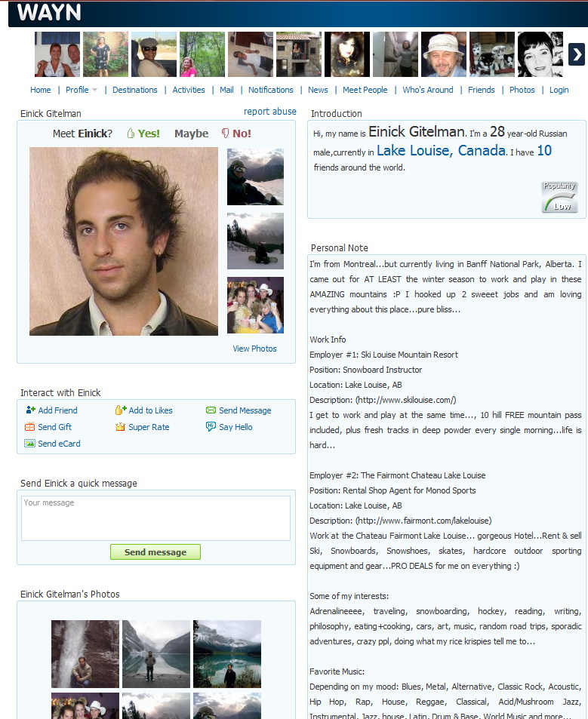Click the Send eCard picture icon
This screenshot has height=719, width=588.
point(29,444)
